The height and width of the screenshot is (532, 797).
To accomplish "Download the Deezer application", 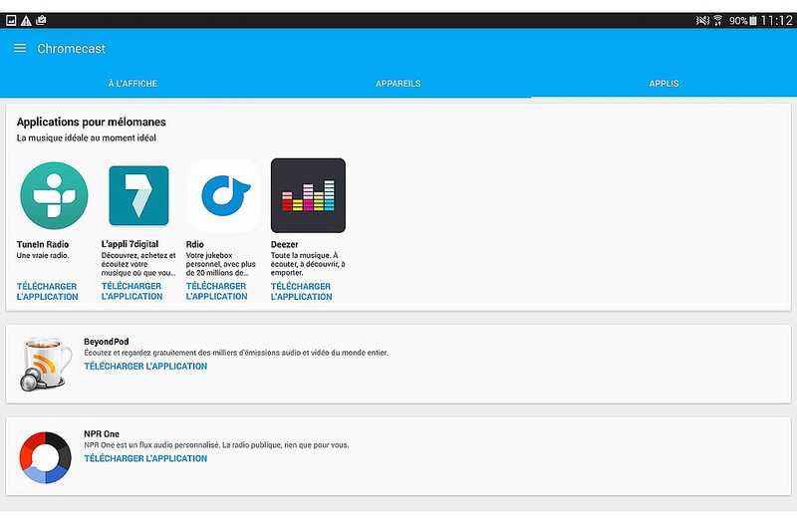I will [x=301, y=292].
